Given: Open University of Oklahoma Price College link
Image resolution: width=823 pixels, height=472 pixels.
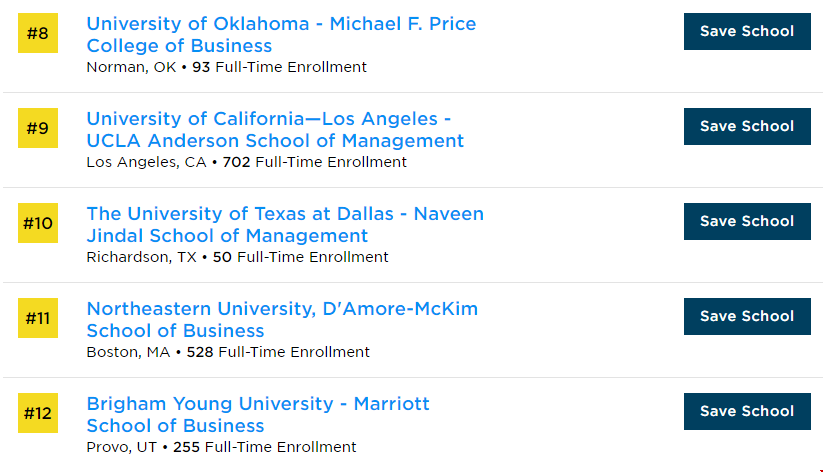Looking at the screenshot, I should 281,35.
